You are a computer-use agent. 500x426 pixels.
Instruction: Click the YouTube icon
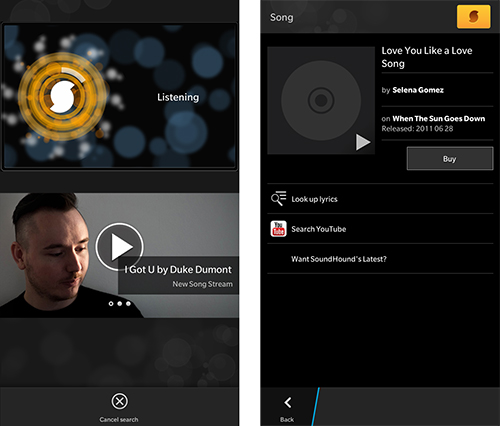278,229
